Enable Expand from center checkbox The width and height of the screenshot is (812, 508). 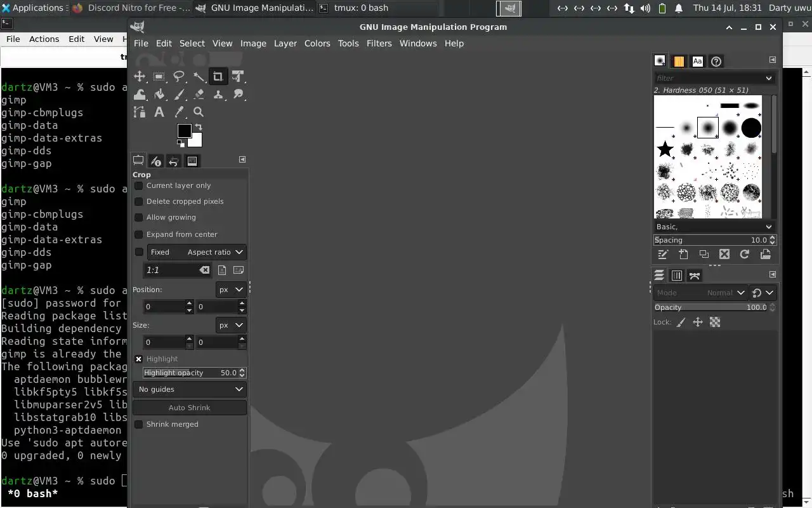tap(138, 234)
